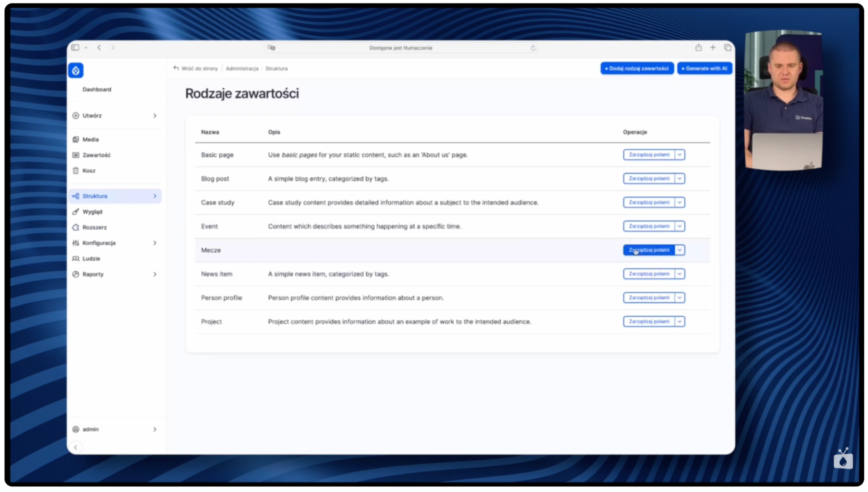
Task: Click the Drupal logo at sidebar top
Action: [x=76, y=70]
